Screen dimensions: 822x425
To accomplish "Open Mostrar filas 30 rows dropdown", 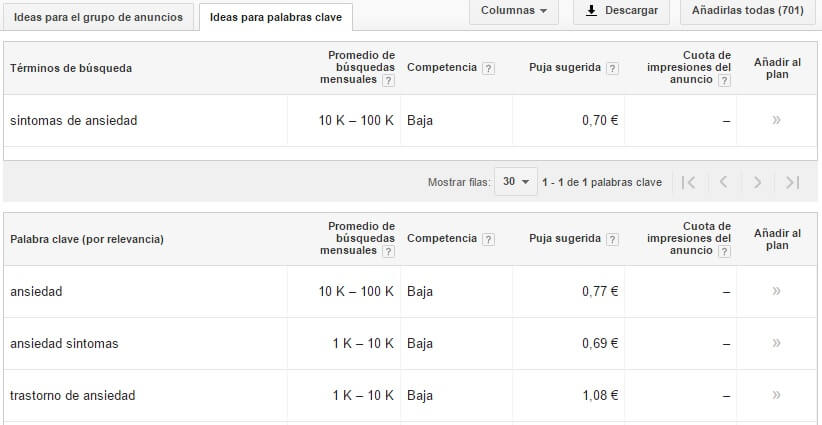I will pos(516,182).
